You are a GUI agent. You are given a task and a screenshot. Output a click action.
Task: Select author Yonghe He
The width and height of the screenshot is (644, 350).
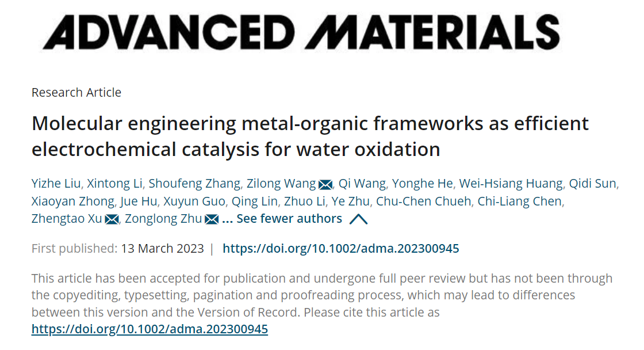(422, 184)
